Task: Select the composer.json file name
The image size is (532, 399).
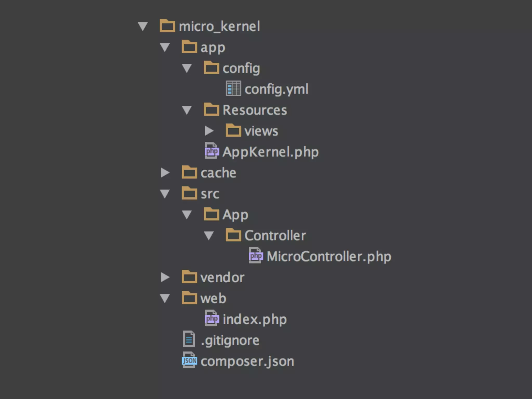Action: click(247, 361)
